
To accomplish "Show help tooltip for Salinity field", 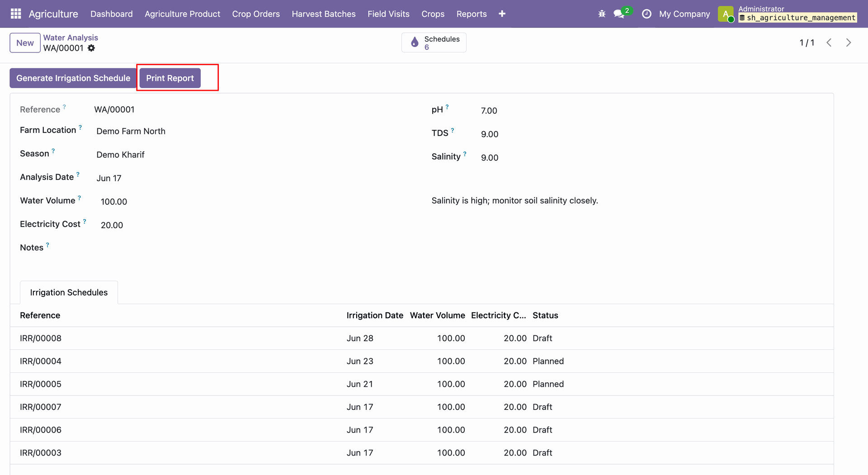I will tap(465, 154).
